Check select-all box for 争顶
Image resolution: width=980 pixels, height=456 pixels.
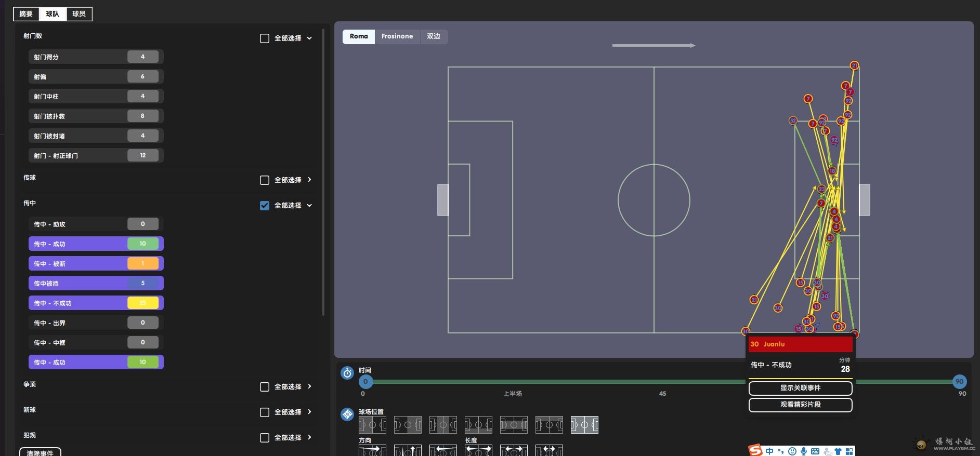265,387
